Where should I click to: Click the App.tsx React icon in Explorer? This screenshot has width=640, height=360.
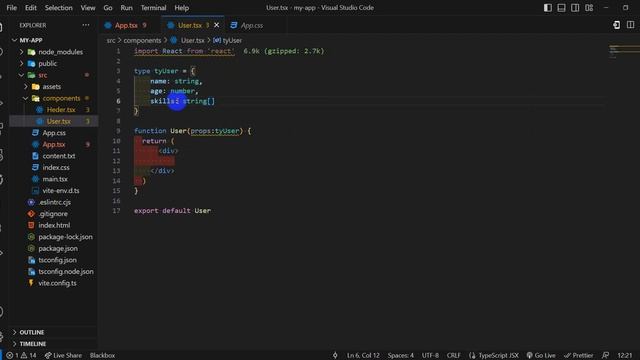point(36,144)
